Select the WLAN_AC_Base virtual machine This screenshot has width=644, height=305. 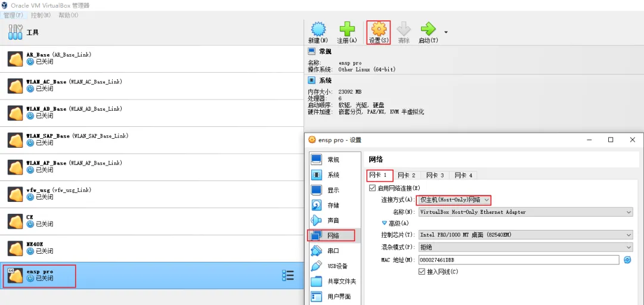(152, 86)
